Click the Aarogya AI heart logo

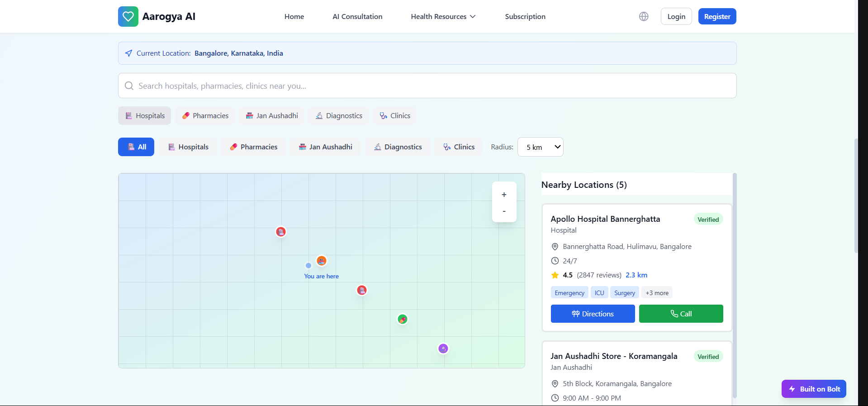pos(128,16)
